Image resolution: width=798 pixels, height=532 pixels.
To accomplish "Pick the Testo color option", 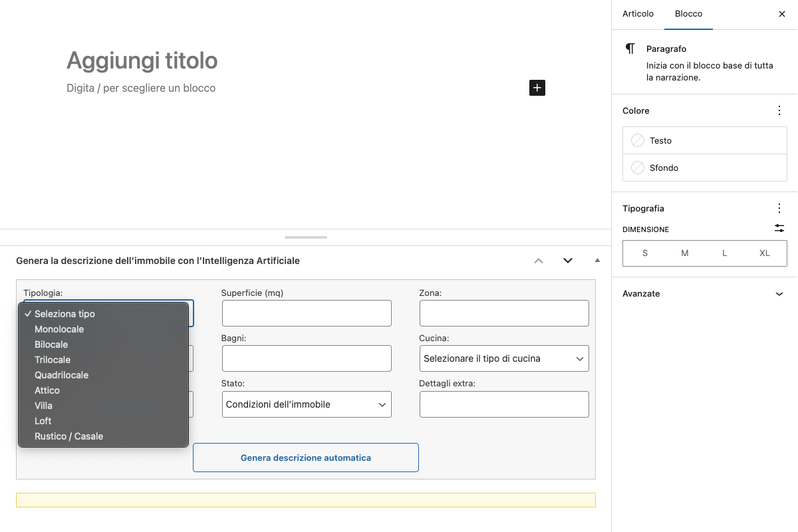I will (x=705, y=140).
